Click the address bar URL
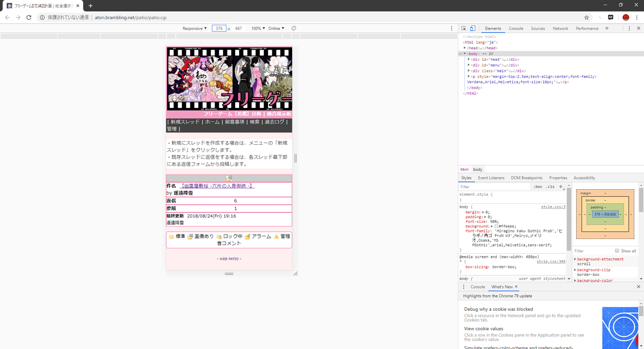 (x=131, y=17)
